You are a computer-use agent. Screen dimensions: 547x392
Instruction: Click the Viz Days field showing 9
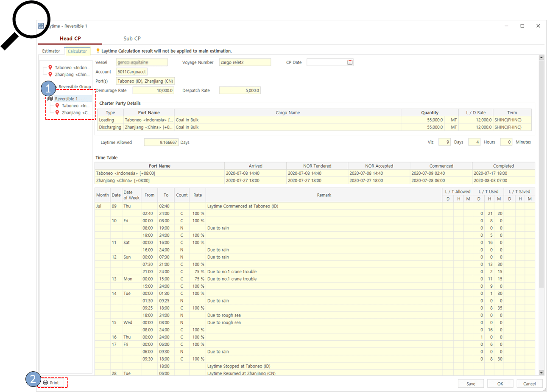coord(444,142)
